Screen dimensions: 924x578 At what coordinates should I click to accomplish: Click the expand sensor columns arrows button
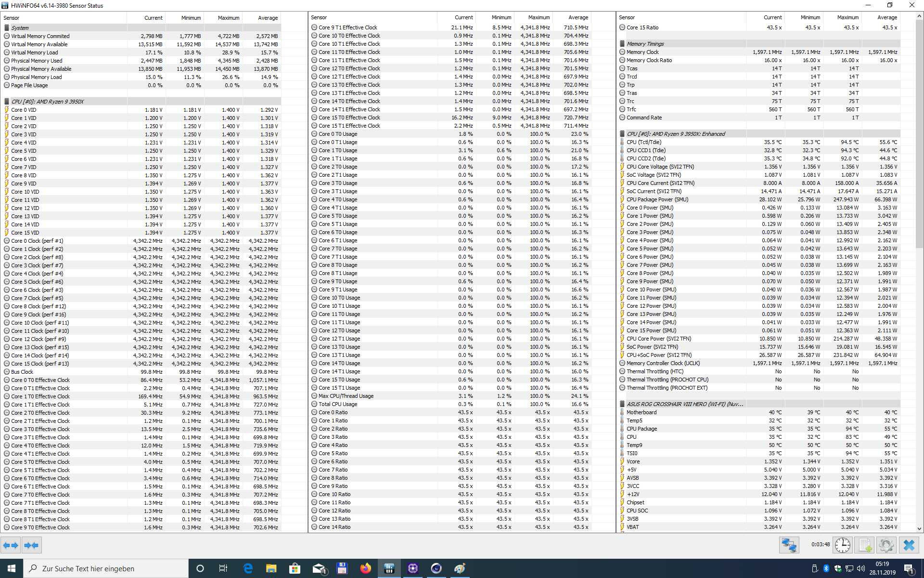[11, 545]
